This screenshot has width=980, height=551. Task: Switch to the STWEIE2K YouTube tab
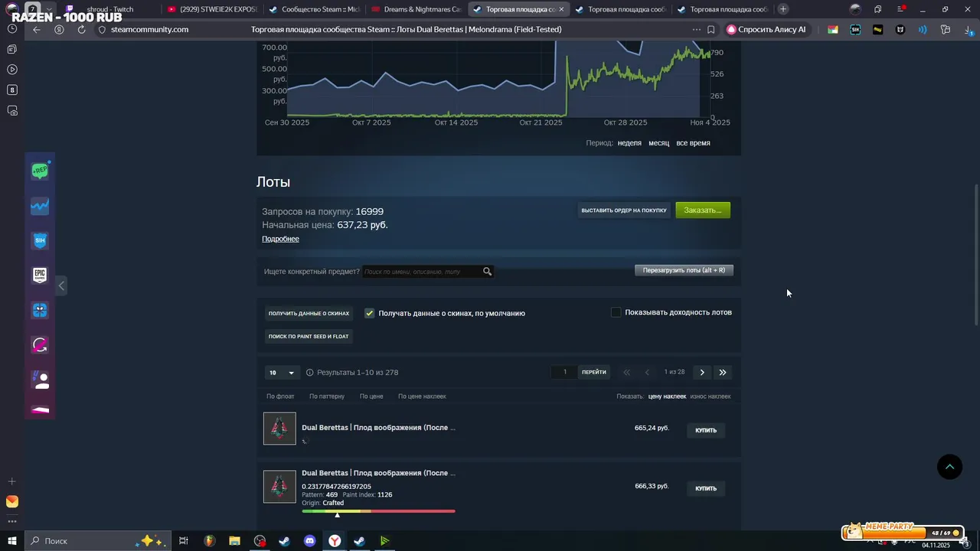tap(213, 9)
